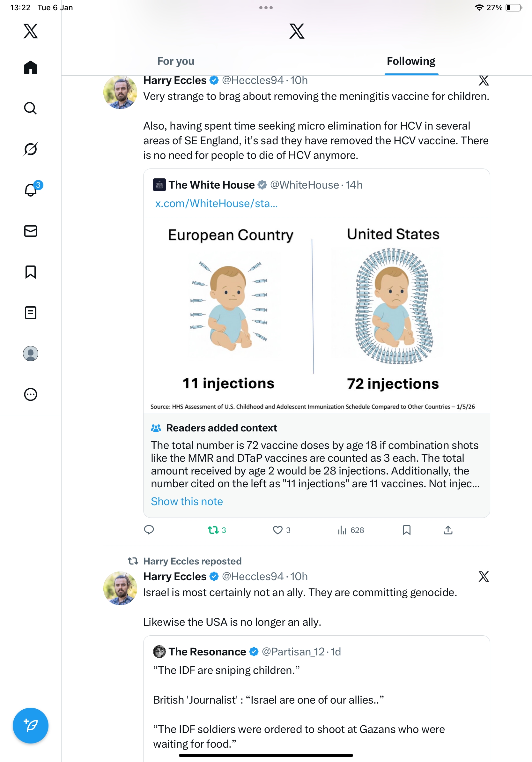Open Notifications bell with 3 badge
This screenshot has height=762, width=532.
point(31,190)
